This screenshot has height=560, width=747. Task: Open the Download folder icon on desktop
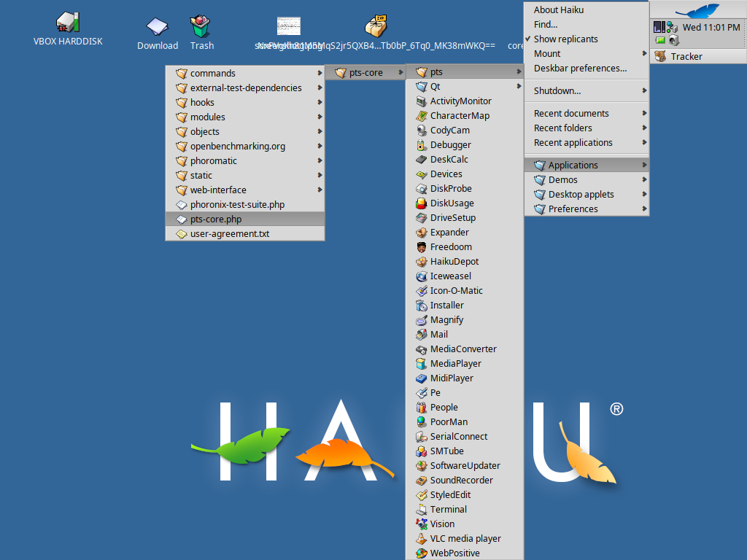157,26
